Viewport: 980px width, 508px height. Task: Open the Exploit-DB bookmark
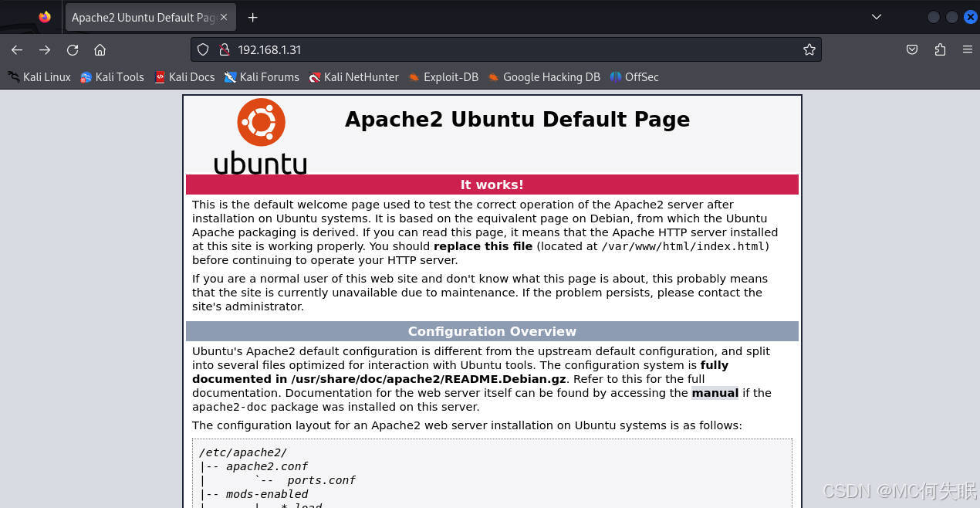point(443,76)
